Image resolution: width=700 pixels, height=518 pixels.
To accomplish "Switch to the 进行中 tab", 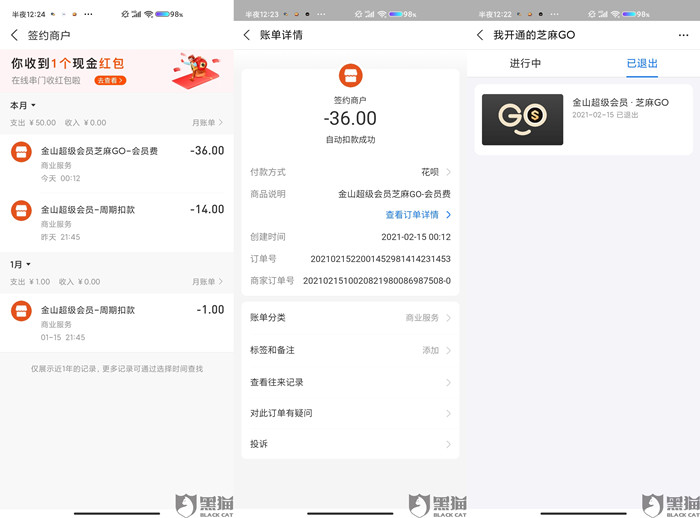I will [525, 63].
